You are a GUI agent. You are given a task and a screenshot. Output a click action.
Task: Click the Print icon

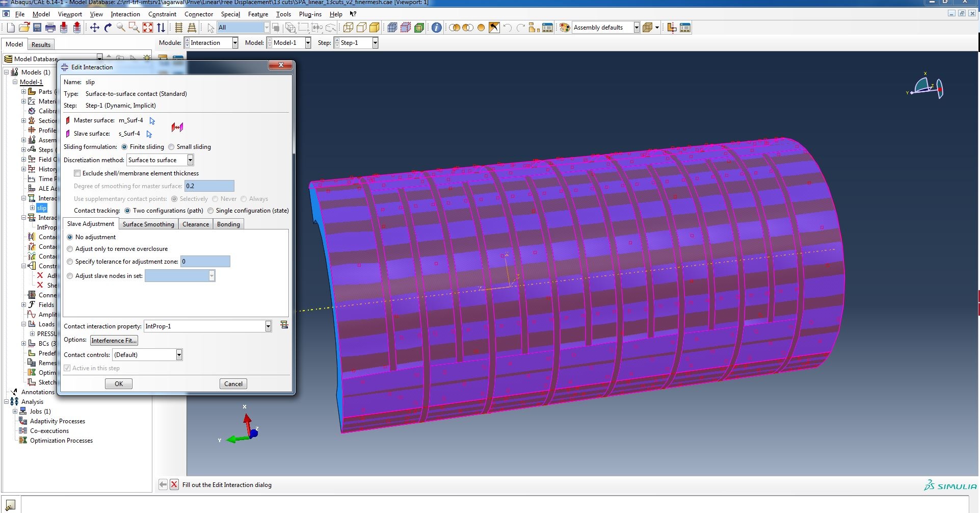(x=50, y=28)
